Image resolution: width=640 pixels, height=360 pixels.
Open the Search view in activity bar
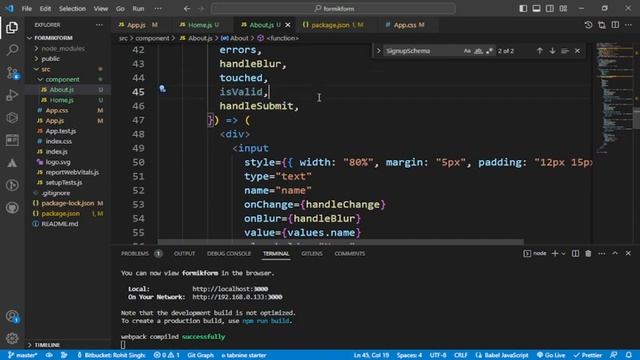pos(12,50)
